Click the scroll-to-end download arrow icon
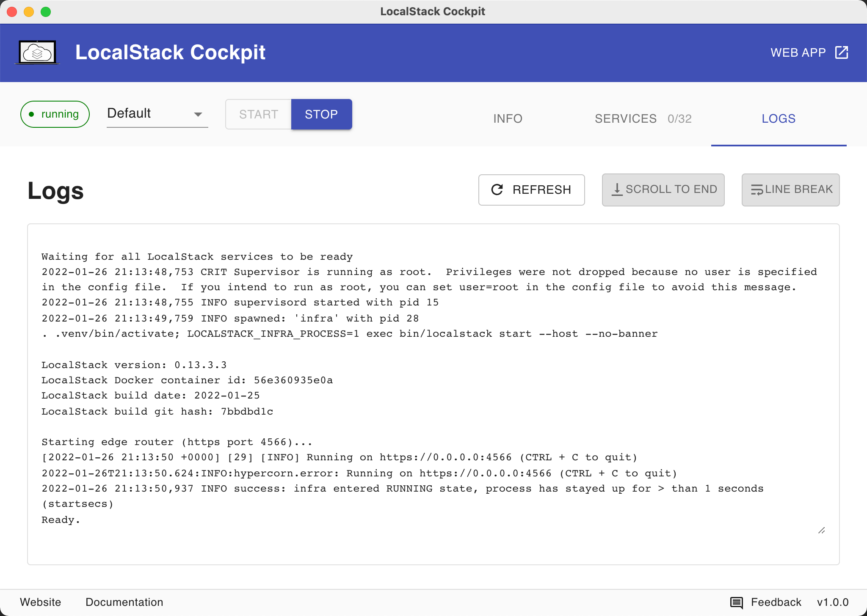 617,190
